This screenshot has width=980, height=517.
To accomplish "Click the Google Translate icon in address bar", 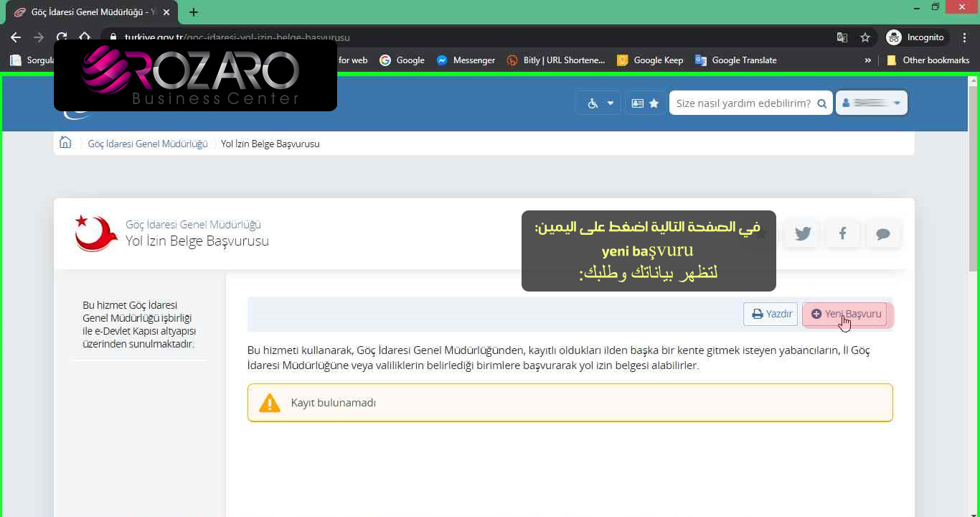I will (842, 37).
